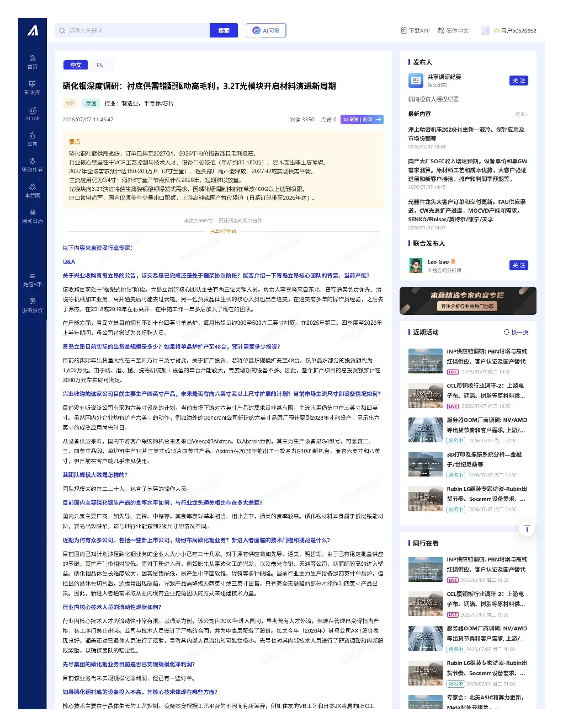Click question 行业内核心技术人员的流动性现状如何?
The width and height of the screenshot is (563, 728).
[x=112, y=607]
